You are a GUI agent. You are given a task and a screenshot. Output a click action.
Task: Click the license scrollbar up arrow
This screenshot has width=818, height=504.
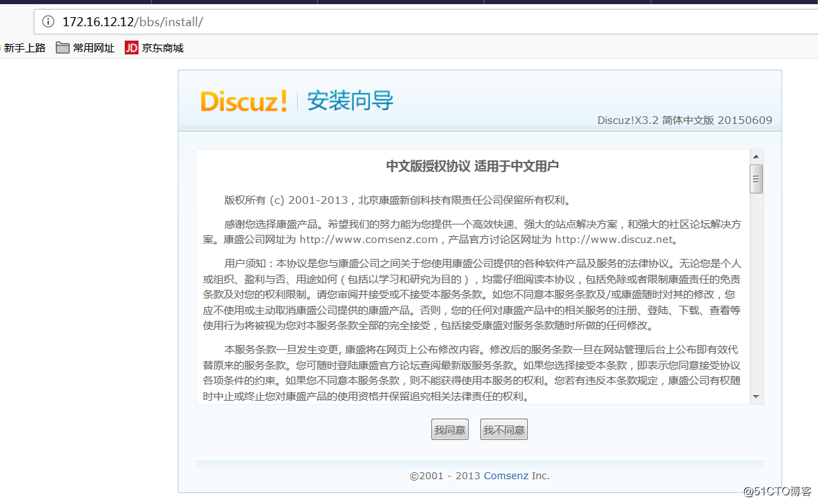point(756,156)
